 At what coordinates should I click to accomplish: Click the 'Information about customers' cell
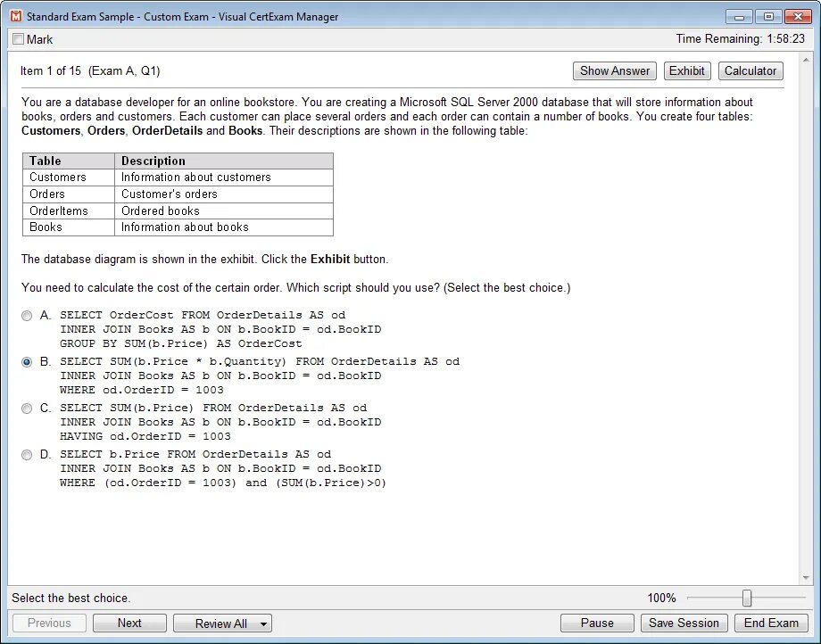[x=224, y=178]
